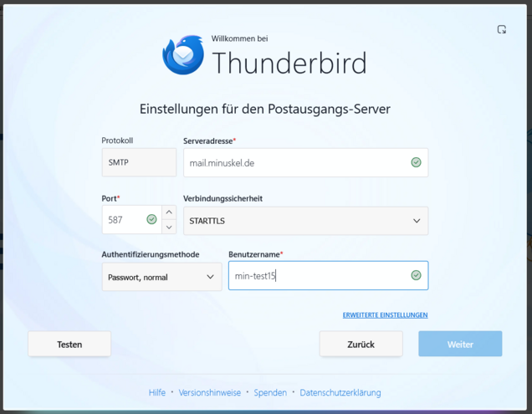
Task: Click the 'Serveradresse' label
Action: [208, 141]
